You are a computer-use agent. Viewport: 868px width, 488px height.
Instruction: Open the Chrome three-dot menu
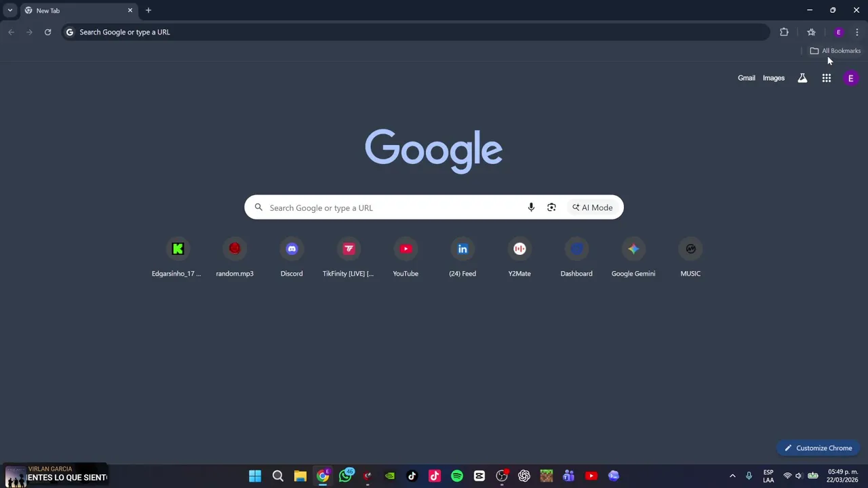coord(857,32)
